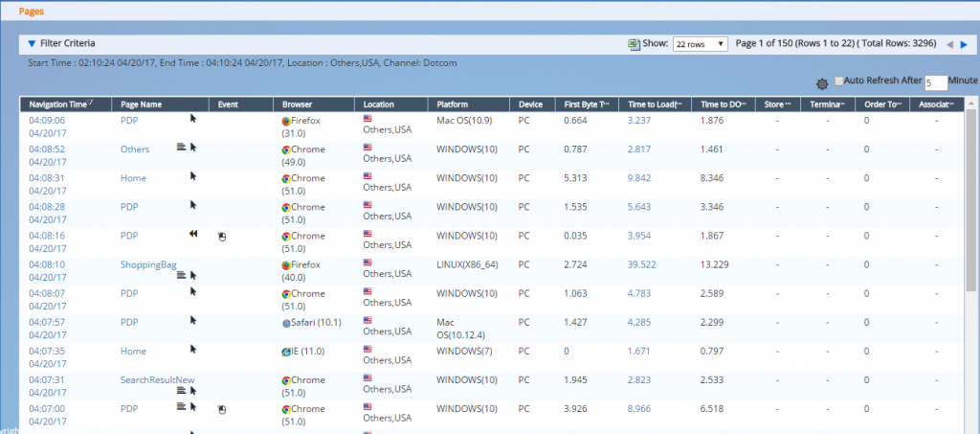This screenshot has height=434, width=980.
Task: Click the table's vertical scrollbar thumb
Action: (x=971, y=200)
